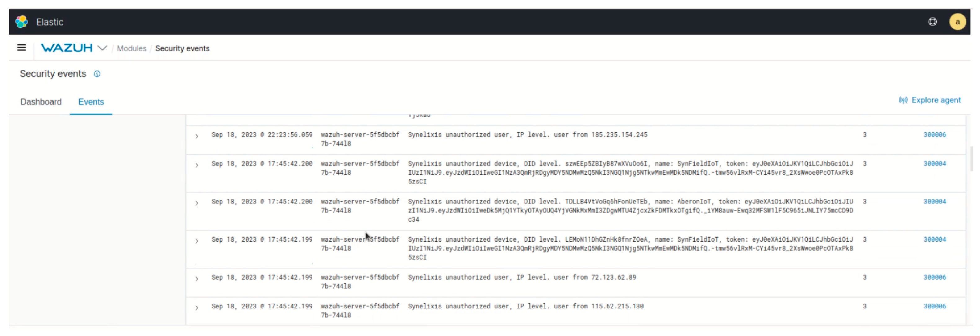The width and height of the screenshot is (980, 336).
Task: Go to Modules breadcrumb
Action: (x=131, y=48)
